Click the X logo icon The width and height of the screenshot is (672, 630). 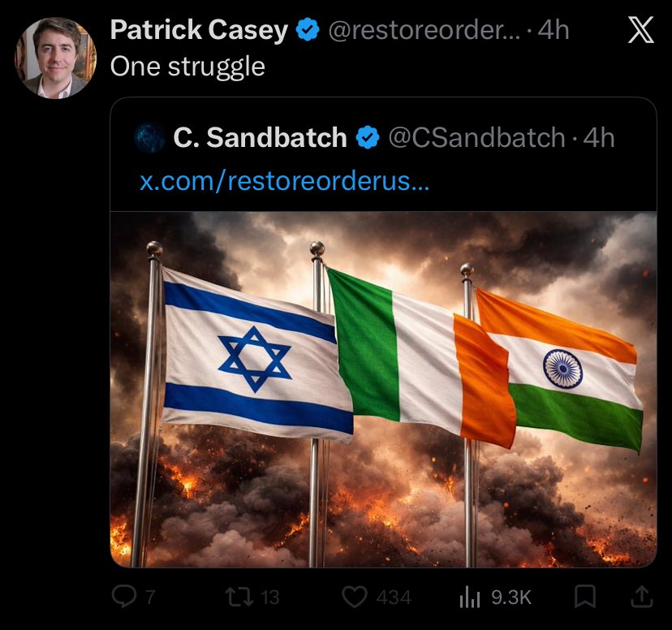(x=640, y=30)
